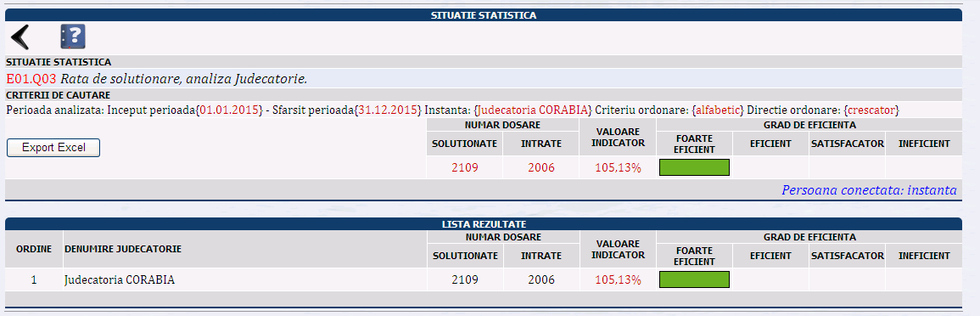Click the green efficiency bar in summary
The image size is (980, 316).
(694, 167)
